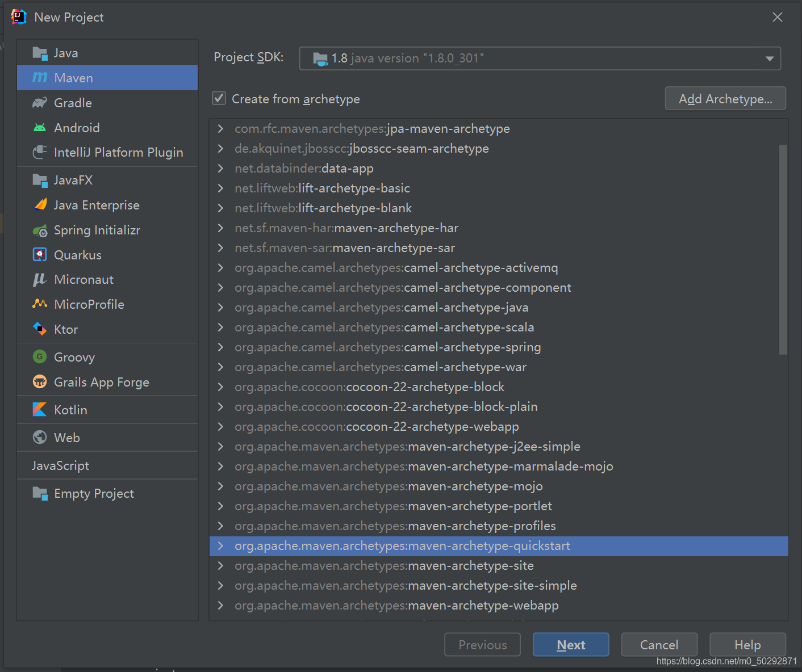Click the Kotlin logo icon
Screen dimensions: 802x672
[x=40, y=410]
